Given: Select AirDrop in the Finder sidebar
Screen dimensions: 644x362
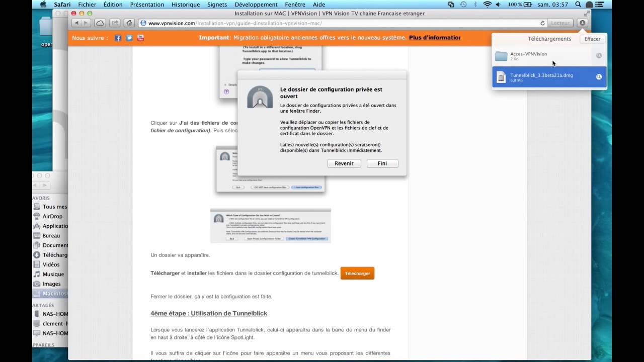Looking at the screenshot, I should (x=50, y=216).
